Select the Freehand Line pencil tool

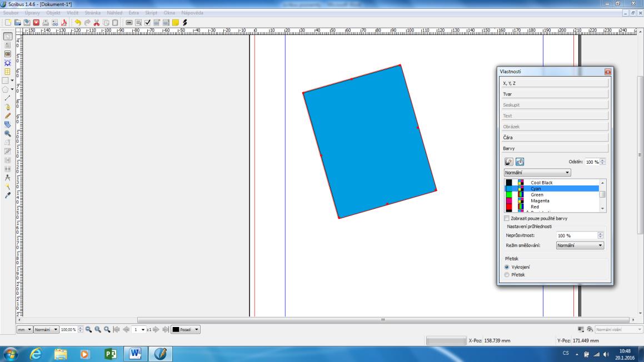coord(7,115)
